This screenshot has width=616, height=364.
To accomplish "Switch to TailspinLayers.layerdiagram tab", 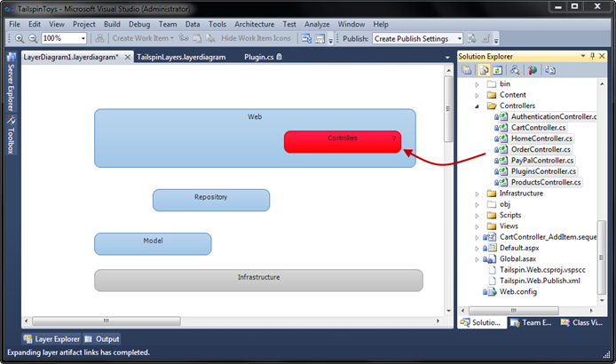I will pyautogui.click(x=181, y=57).
